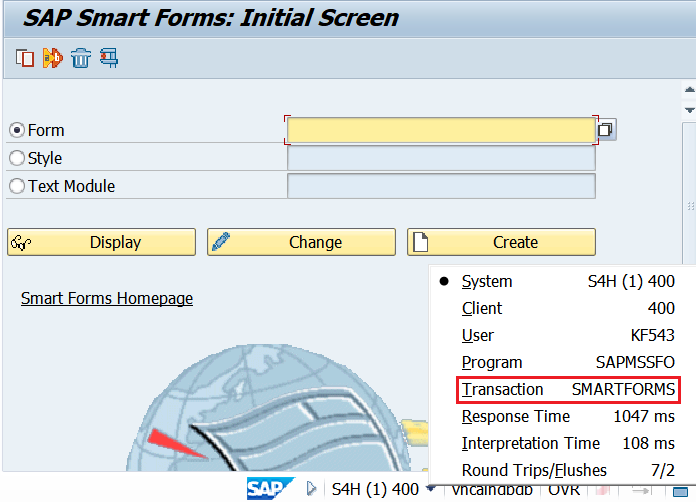
Task: Click the status bar expand triangle icon
Action: point(311,489)
